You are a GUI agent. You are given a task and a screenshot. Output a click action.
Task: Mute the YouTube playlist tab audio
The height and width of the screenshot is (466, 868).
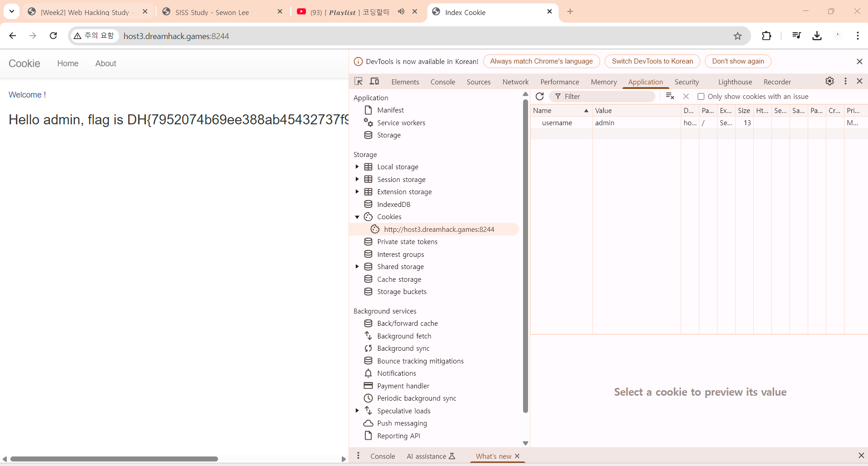401,12
